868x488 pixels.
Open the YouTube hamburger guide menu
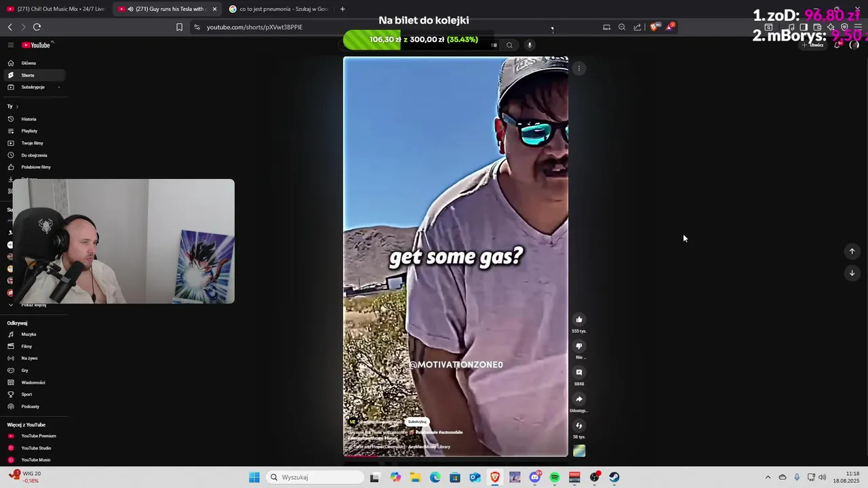pos(11,45)
